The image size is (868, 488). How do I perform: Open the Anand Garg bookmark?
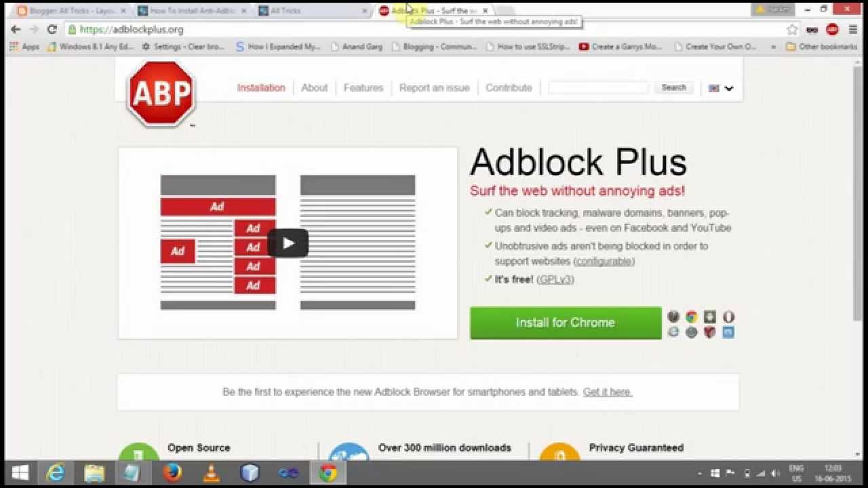tap(357, 47)
